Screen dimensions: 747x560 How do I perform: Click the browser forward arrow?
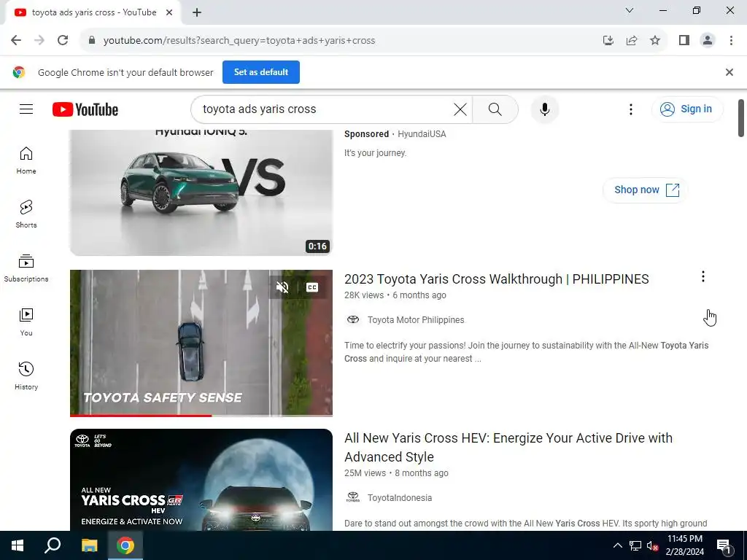coord(39,41)
